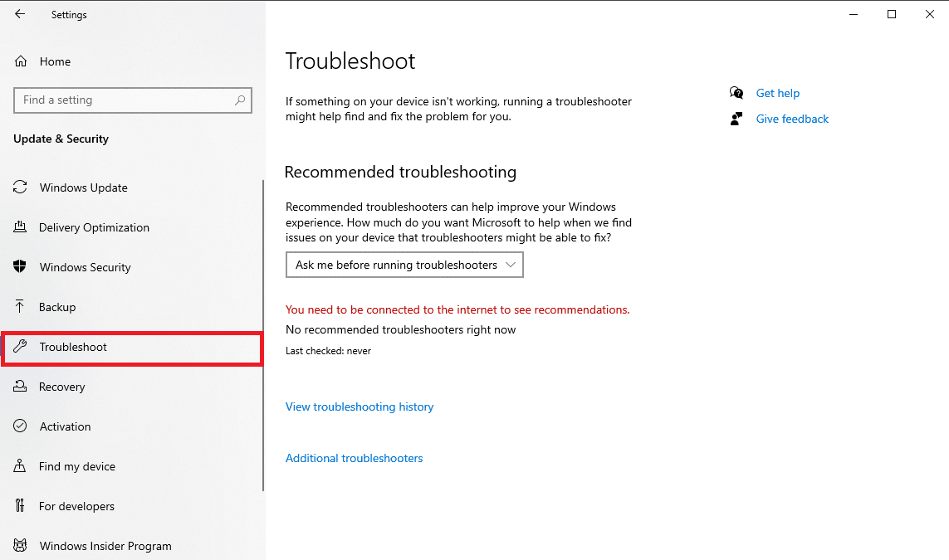Viewport: 949px width, 560px height.
Task: Click the For developers tools icon
Action: 20,505
